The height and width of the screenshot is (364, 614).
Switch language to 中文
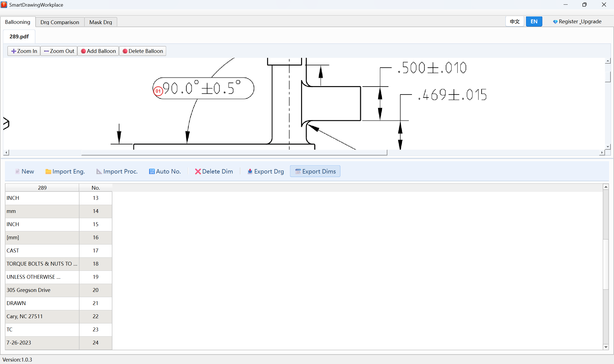click(x=515, y=22)
